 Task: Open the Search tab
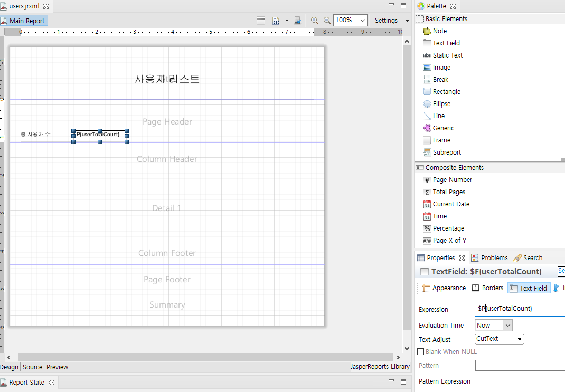click(528, 258)
